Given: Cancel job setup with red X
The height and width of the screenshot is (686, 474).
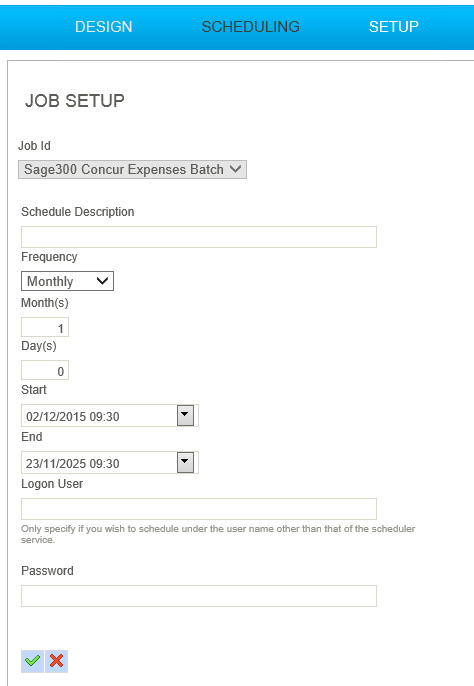Looking at the screenshot, I should 56,661.
